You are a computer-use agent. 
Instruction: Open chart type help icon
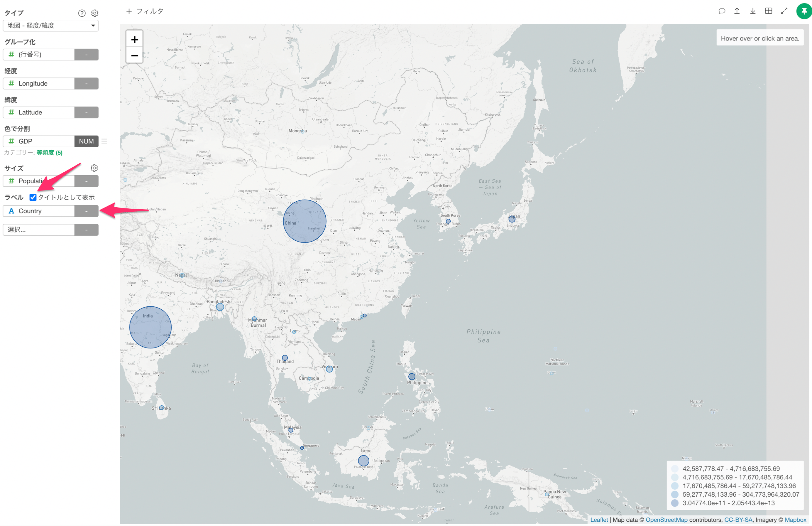click(x=82, y=13)
